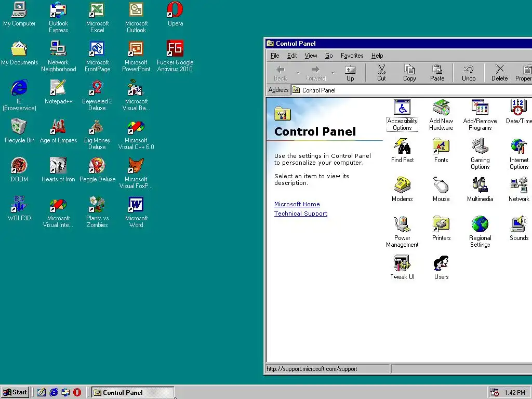Click Show Desktop Quick Launch icon
The height and width of the screenshot is (399, 532).
(x=42, y=393)
